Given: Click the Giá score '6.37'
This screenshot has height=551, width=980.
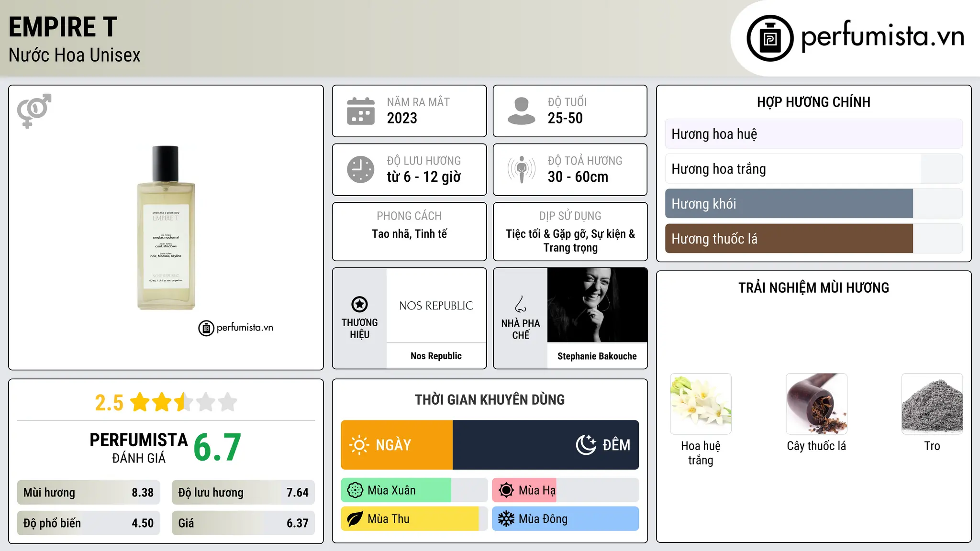Looking at the screenshot, I should 298,523.
